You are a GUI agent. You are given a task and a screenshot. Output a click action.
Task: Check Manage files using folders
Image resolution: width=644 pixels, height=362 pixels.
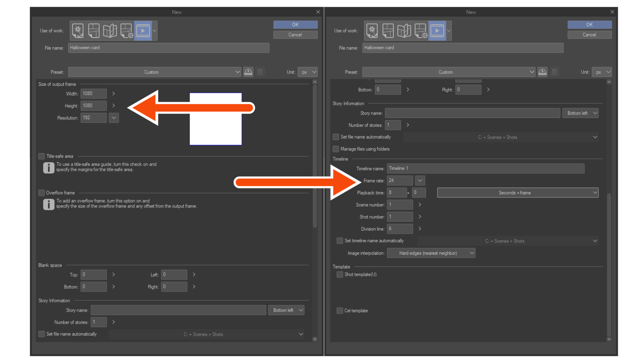click(x=336, y=149)
